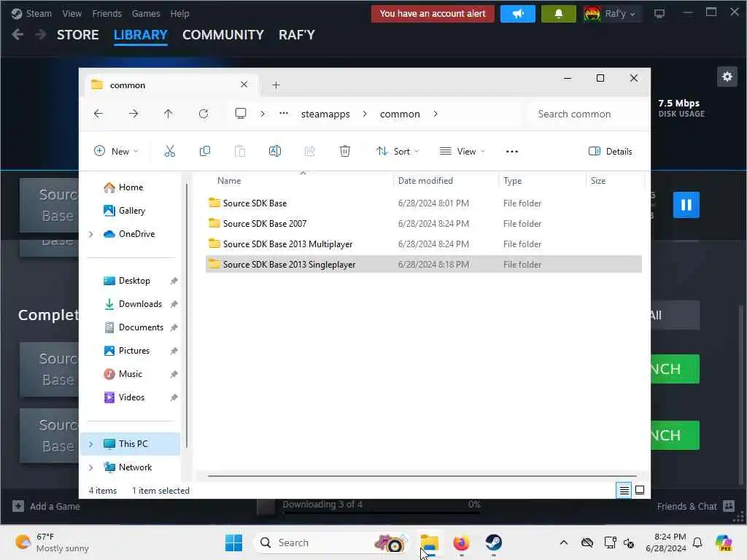Click Steam Big Picture mode icon
The image size is (747, 560).
click(x=659, y=14)
